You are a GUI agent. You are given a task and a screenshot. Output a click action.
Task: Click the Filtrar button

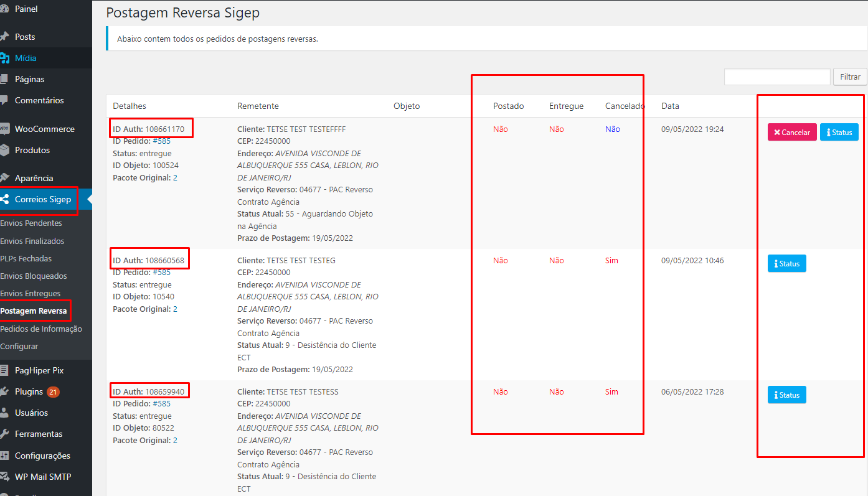click(x=850, y=77)
